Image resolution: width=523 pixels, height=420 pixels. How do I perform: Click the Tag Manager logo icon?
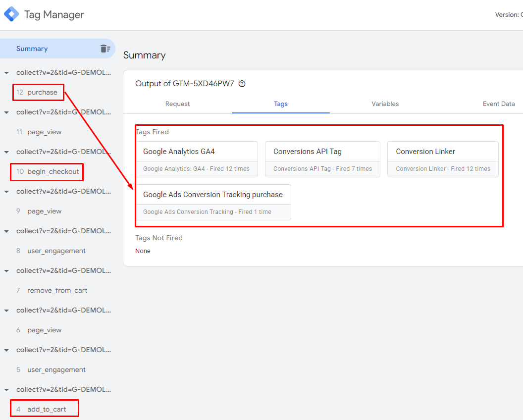pos(11,14)
